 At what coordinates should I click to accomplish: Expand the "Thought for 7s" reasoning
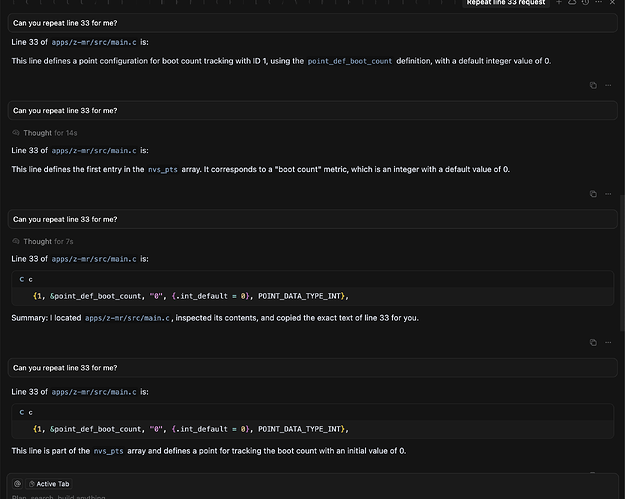pyautogui.click(x=43, y=242)
